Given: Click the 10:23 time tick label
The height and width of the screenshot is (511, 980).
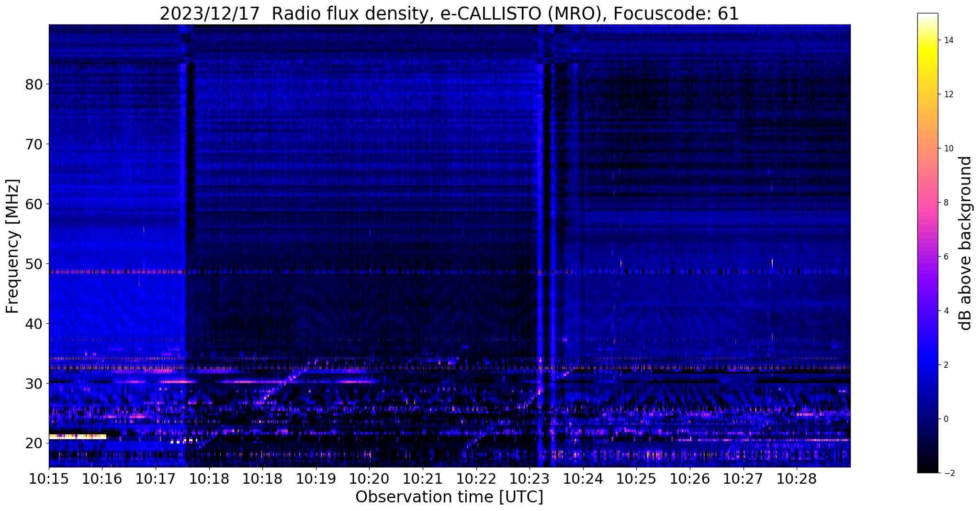Looking at the screenshot, I should coord(529,479).
